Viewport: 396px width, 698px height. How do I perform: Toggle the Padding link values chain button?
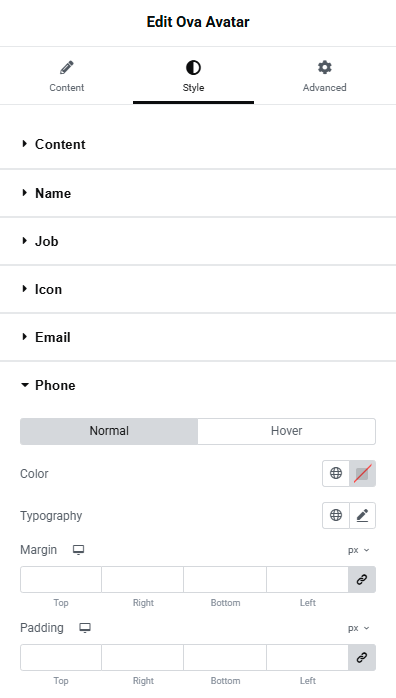click(362, 657)
